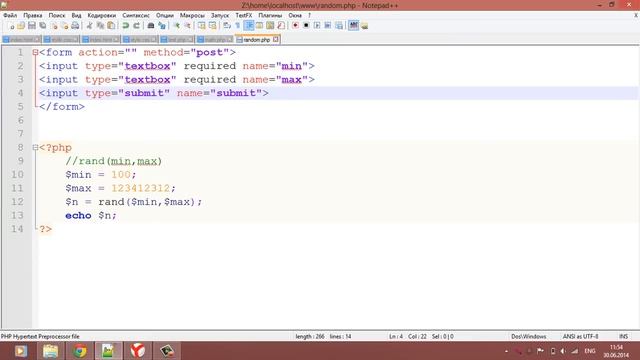Click the Save All toolbar icon
The image size is (640, 360).
pyautogui.click(x=42, y=26)
